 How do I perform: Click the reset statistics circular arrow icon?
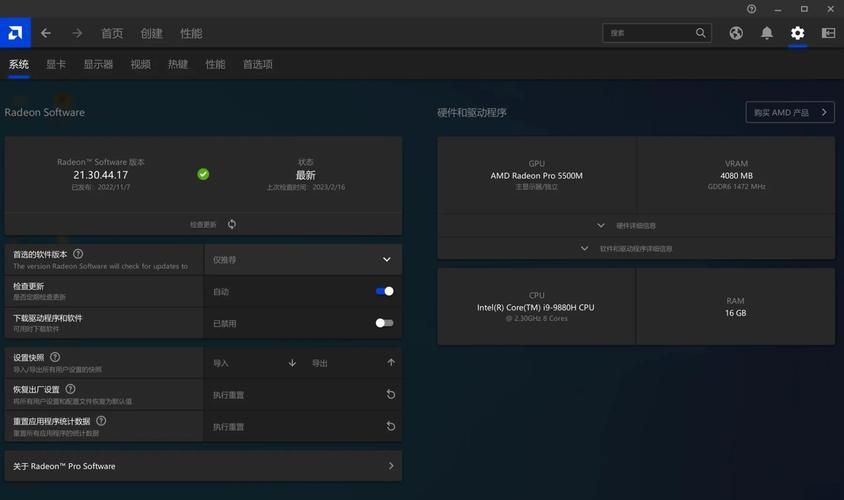click(391, 426)
